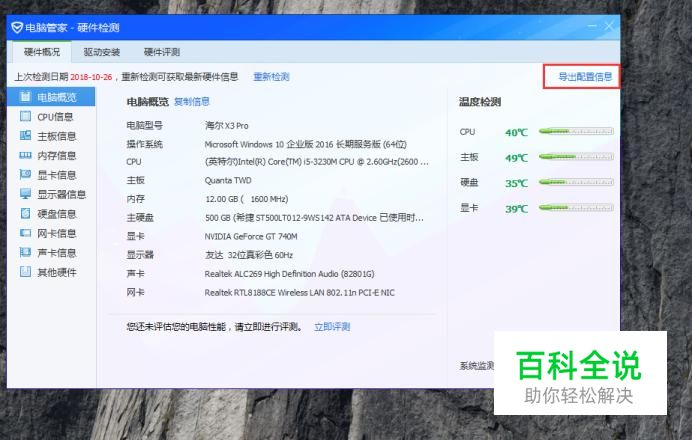Select the CPU信息 label in sidebar

pyautogui.click(x=55, y=117)
